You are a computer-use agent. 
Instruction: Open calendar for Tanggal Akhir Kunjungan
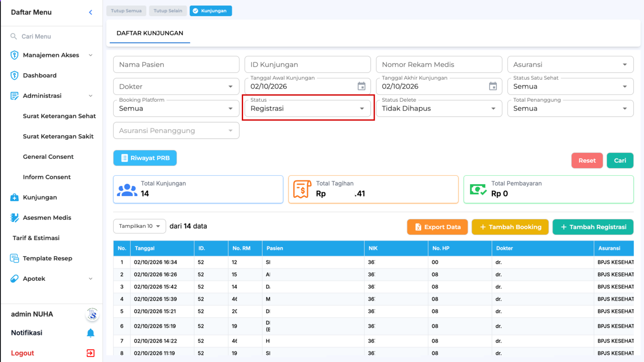tap(493, 86)
